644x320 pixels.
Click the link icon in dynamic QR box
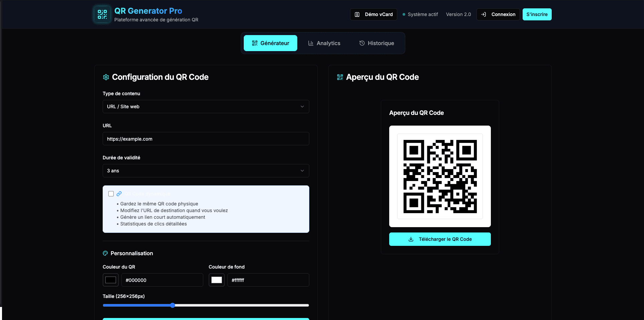(x=119, y=194)
